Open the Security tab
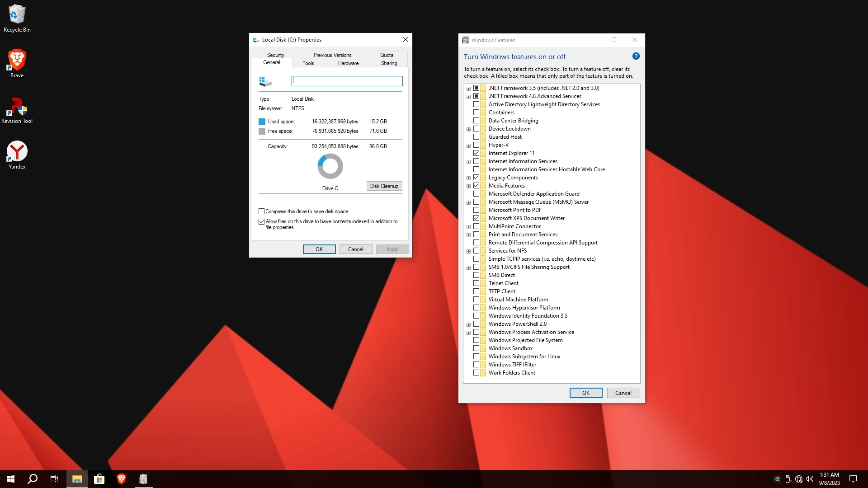This screenshot has height=488, width=868. coord(275,55)
